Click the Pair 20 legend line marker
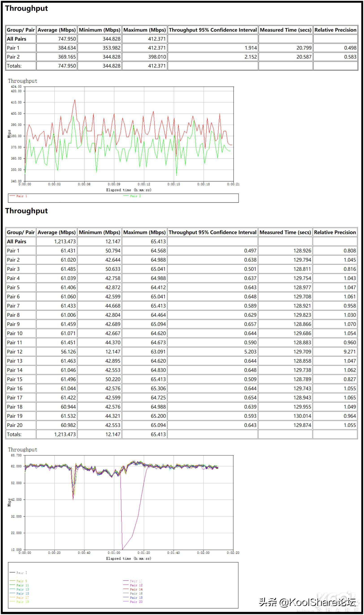The width and height of the screenshot is (364, 615). pyautogui.click(x=126, y=601)
